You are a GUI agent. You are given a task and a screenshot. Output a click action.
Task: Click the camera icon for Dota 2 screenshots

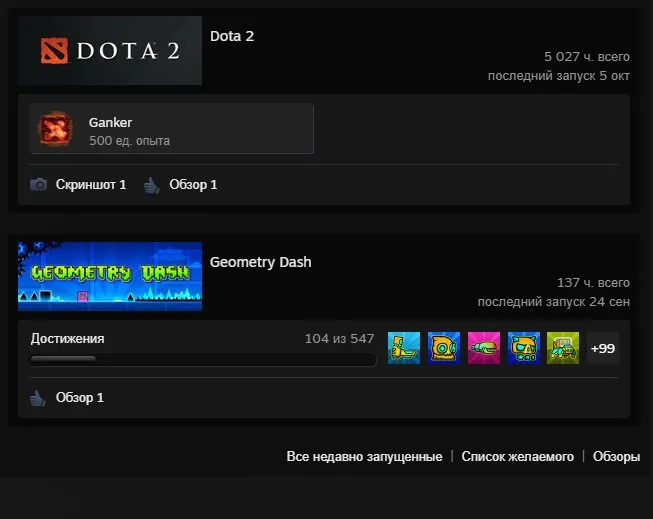(38, 184)
